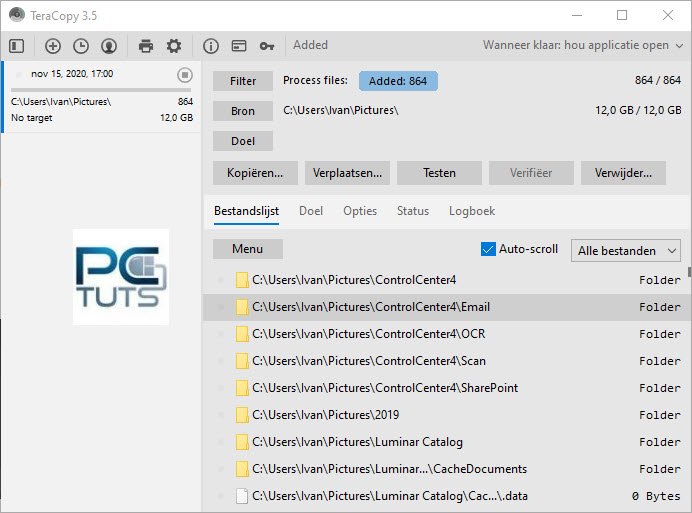692x513 pixels.
Task: Switch to the Opties tab
Action: click(360, 211)
